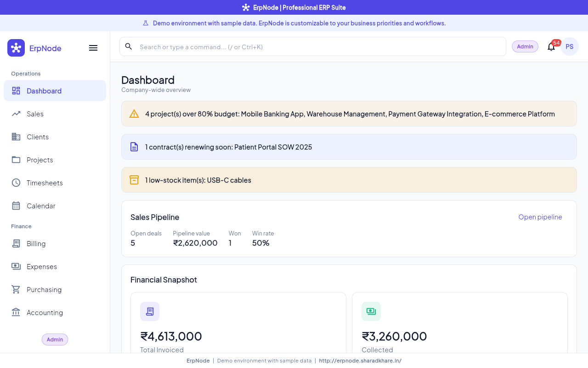The height and width of the screenshot is (368, 588).
Task: Click the ₹2,620,000 pipeline value
Action: [195, 243]
